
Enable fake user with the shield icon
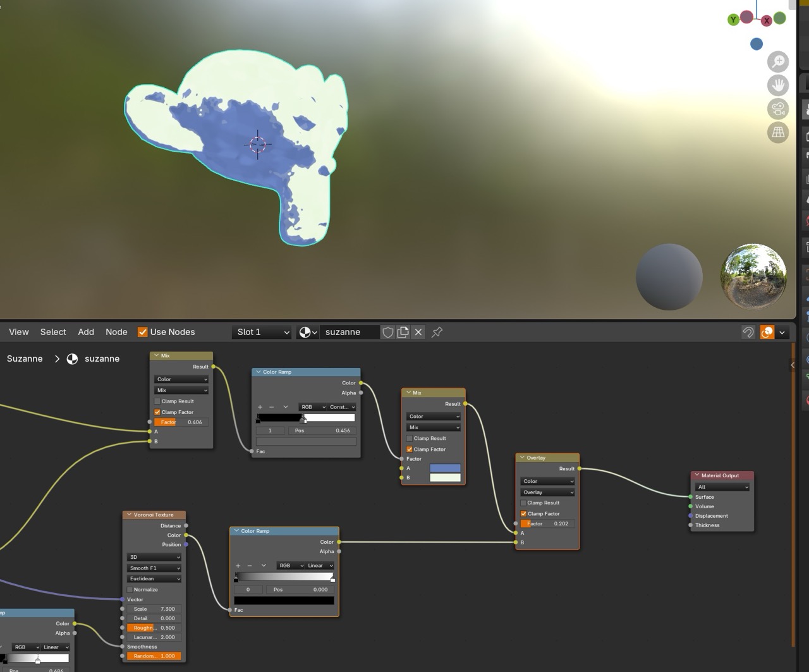coord(388,332)
